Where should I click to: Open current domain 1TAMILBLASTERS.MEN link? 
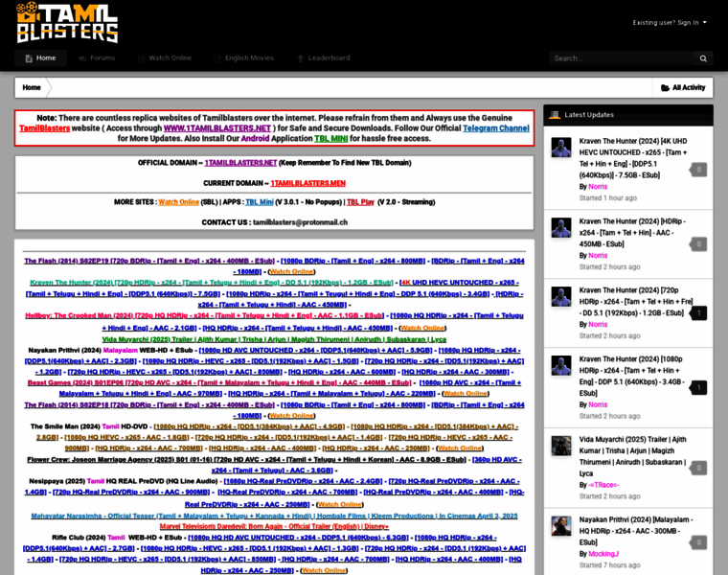coord(307,183)
